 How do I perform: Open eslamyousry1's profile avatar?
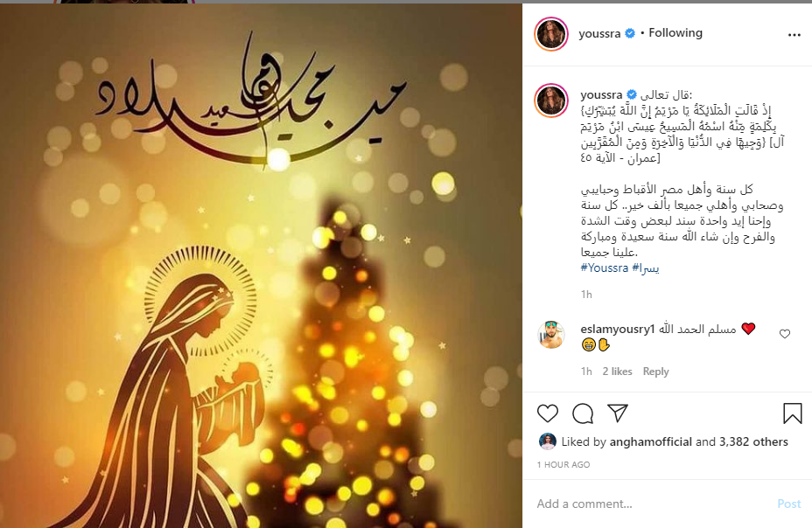click(x=551, y=335)
